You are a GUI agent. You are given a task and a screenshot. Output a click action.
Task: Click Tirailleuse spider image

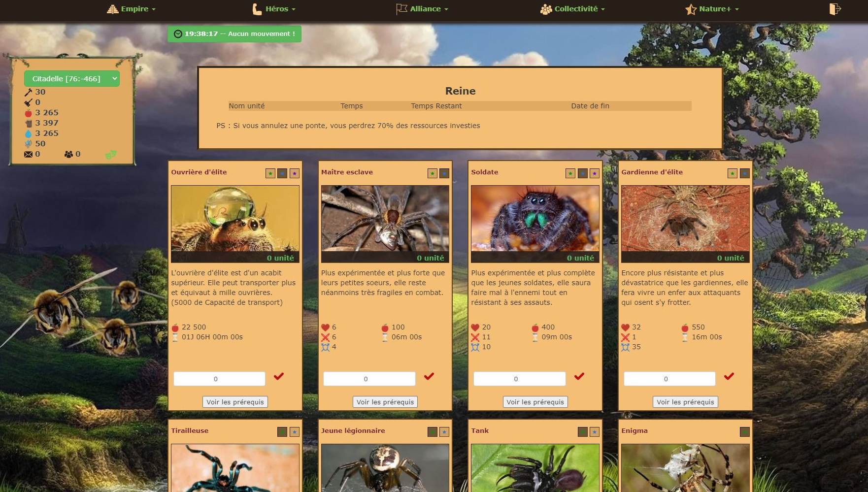click(x=235, y=468)
